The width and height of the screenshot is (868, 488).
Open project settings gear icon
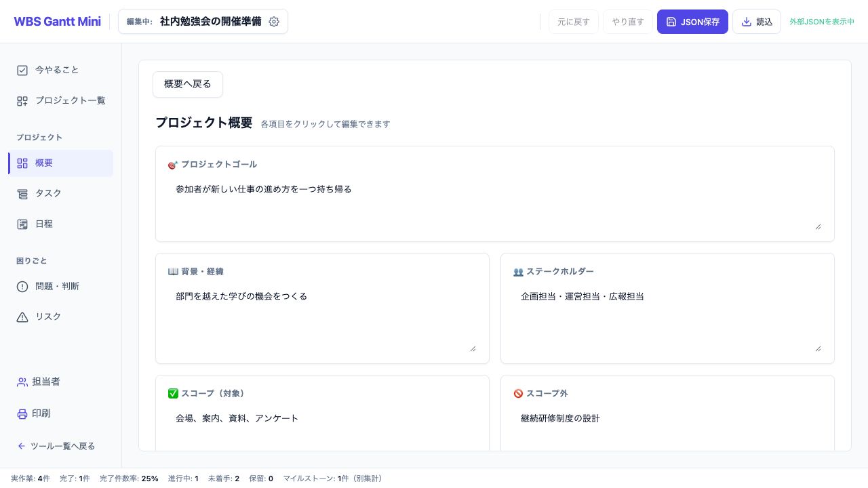point(274,22)
